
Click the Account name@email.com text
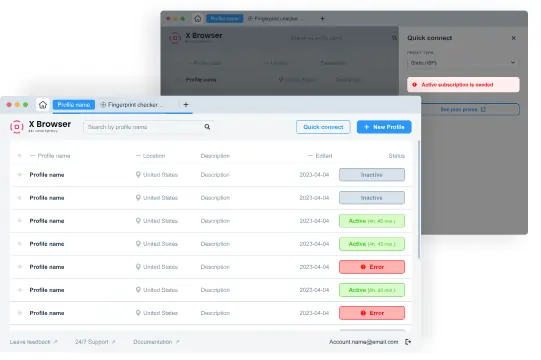[x=363, y=342]
